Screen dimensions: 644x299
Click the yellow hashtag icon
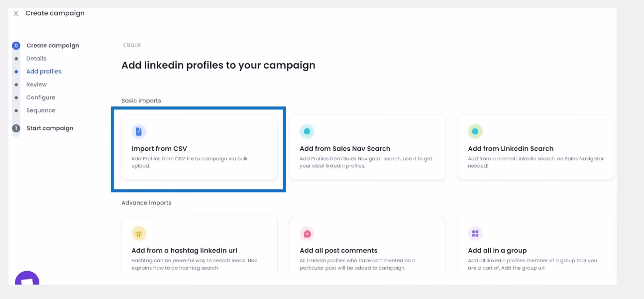pos(139,234)
